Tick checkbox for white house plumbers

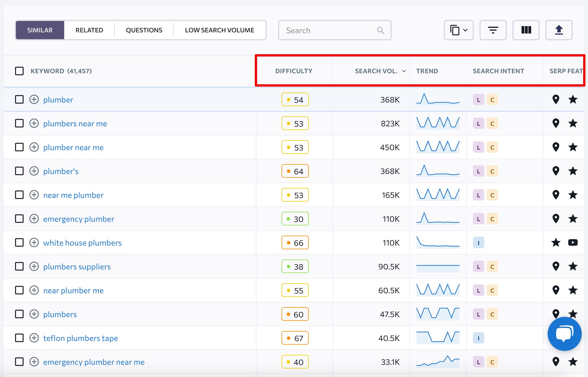click(19, 243)
